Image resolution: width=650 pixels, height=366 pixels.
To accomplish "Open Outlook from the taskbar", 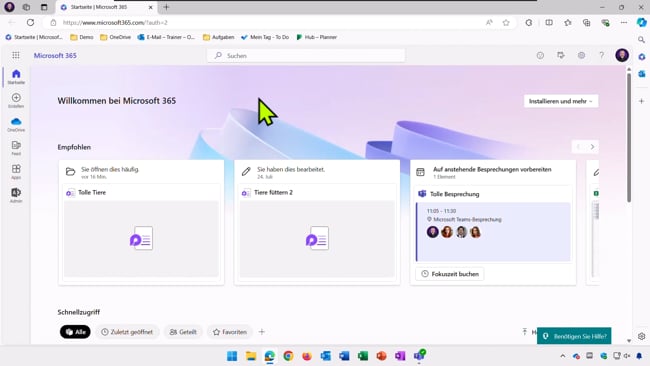I will pos(325,356).
